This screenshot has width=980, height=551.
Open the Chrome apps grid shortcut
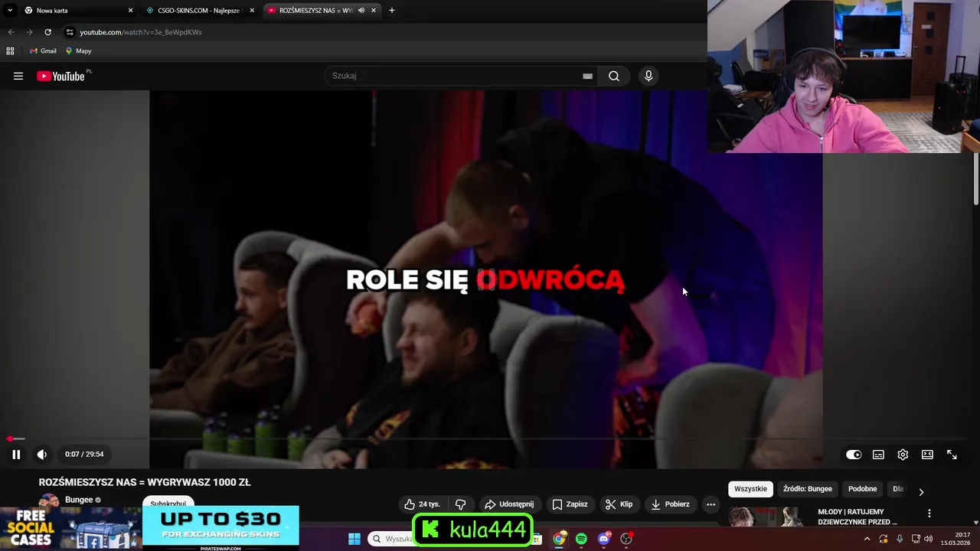click(10, 51)
